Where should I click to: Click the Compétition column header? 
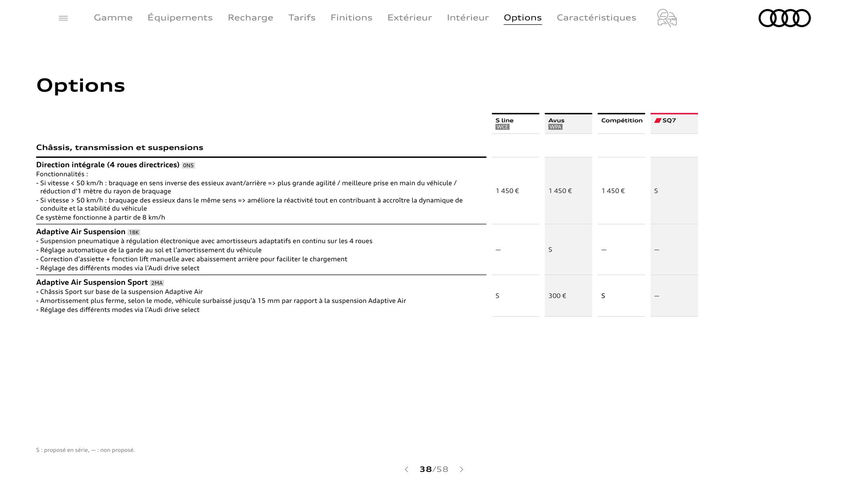tap(621, 123)
